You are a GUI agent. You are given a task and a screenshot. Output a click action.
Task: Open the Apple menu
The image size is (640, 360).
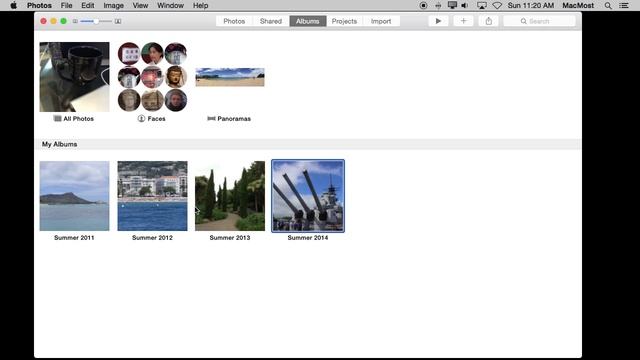click(x=13, y=5)
